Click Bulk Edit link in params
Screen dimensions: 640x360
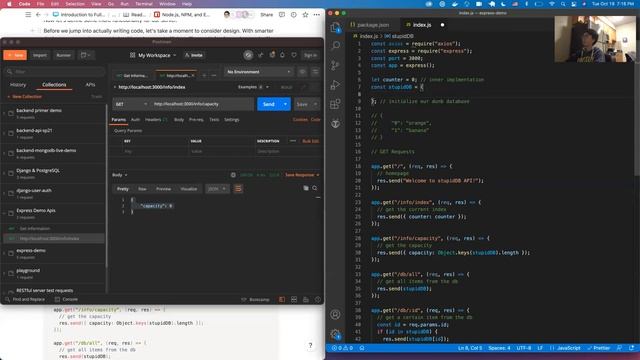click(x=311, y=141)
